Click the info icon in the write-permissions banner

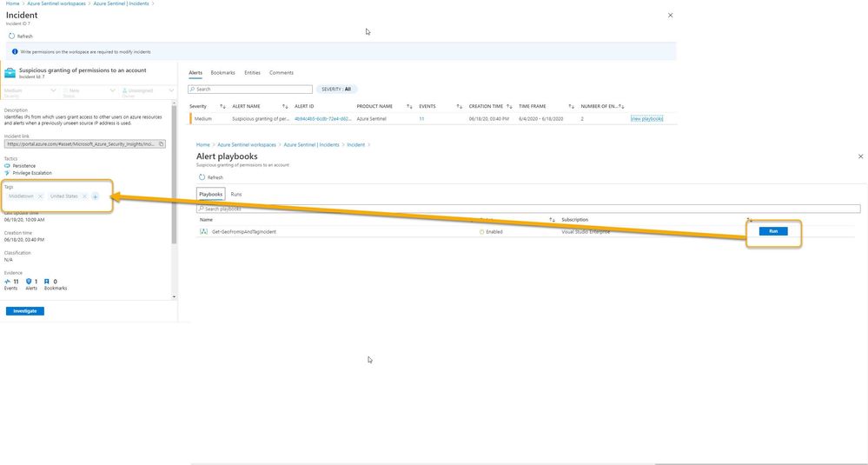pyautogui.click(x=15, y=51)
